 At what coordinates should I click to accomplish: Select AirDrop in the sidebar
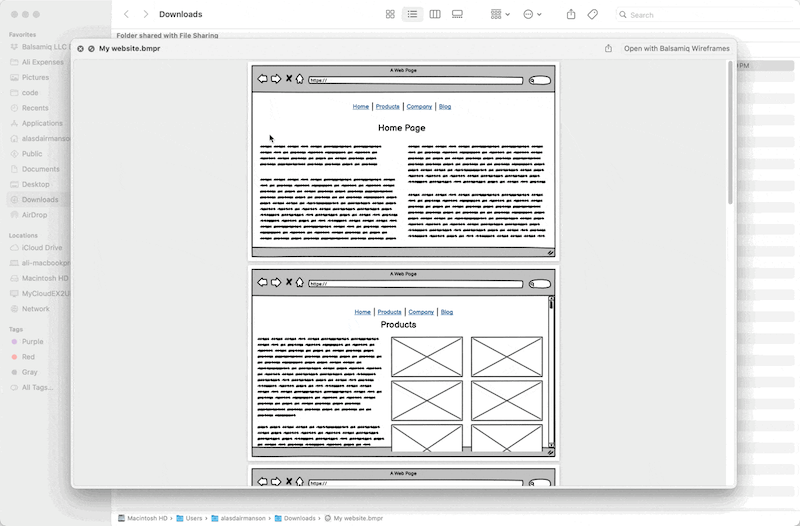tap(34, 215)
